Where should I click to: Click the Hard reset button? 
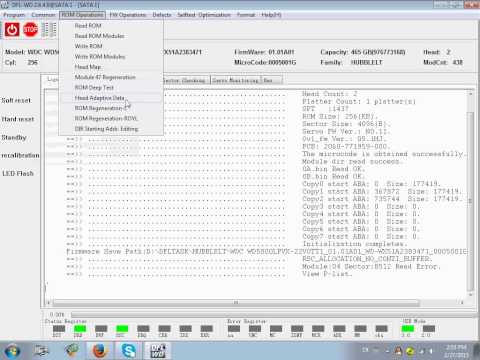18,119
